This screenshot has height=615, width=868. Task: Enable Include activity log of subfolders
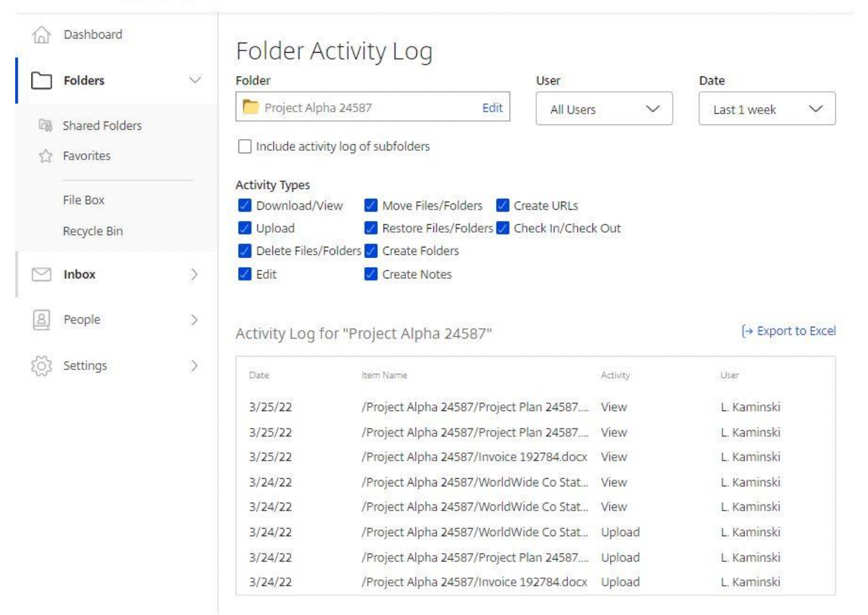click(x=244, y=146)
